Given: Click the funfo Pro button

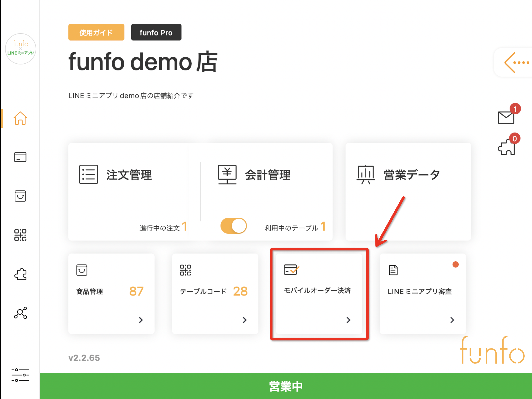Looking at the screenshot, I should (x=156, y=32).
